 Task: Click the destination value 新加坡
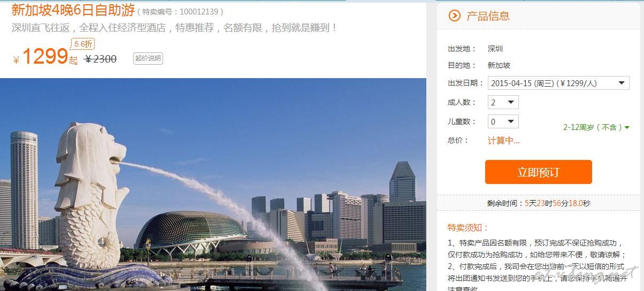click(499, 65)
